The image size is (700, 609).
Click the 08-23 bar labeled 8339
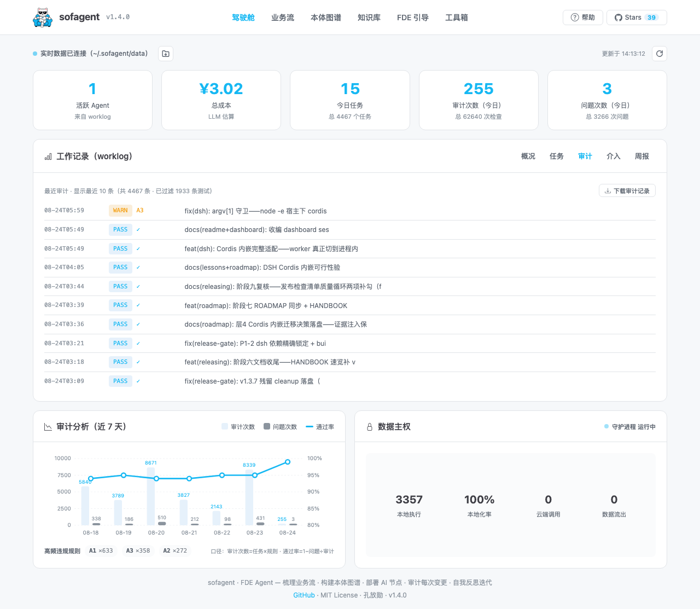(x=249, y=497)
